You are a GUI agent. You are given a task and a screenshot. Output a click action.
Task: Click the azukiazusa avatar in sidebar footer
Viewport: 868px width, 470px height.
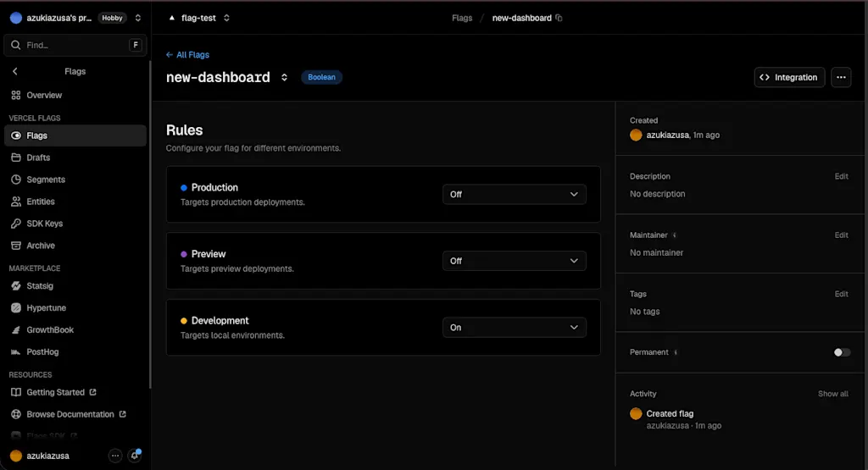pyautogui.click(x=16, y=456)
